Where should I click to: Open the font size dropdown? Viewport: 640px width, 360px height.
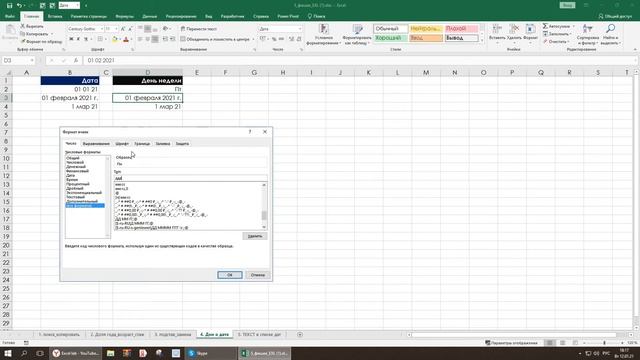(116, 29)
